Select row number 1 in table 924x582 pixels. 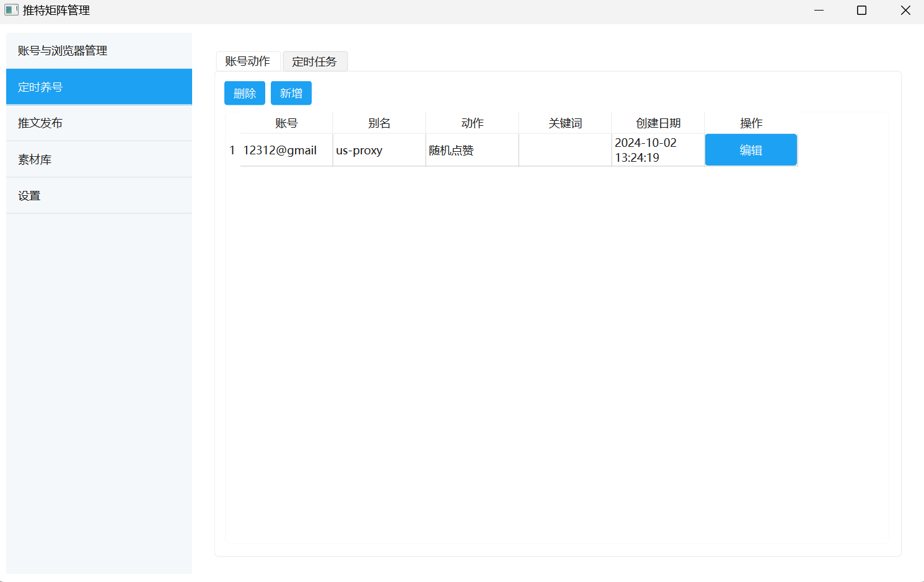click(232, 151)
